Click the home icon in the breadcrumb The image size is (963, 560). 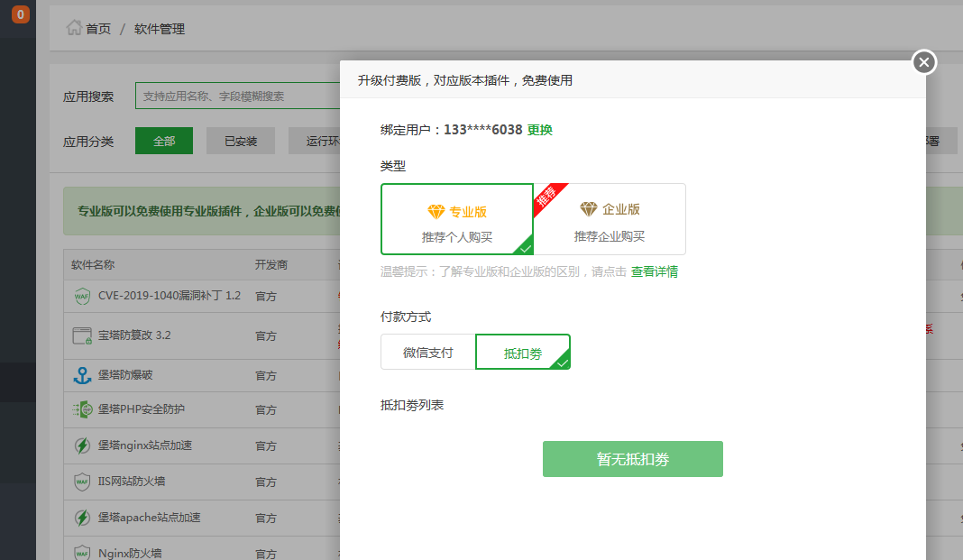click(x=74, y=28)
